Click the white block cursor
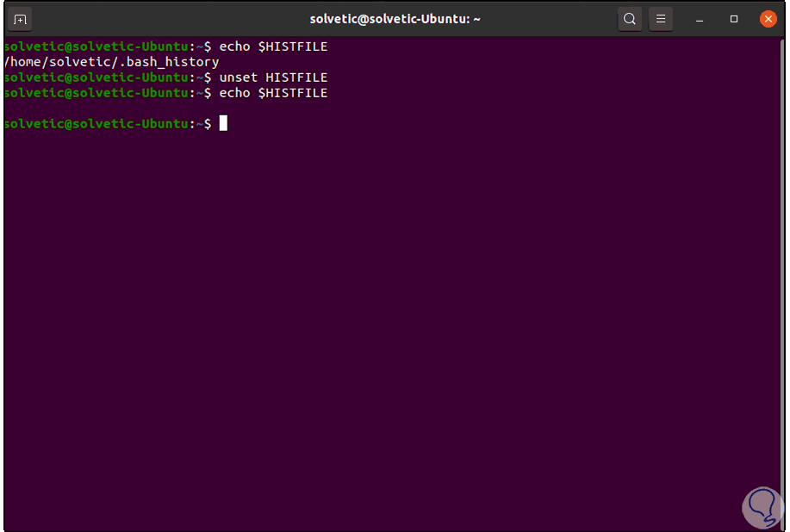 tap(223, 123)
